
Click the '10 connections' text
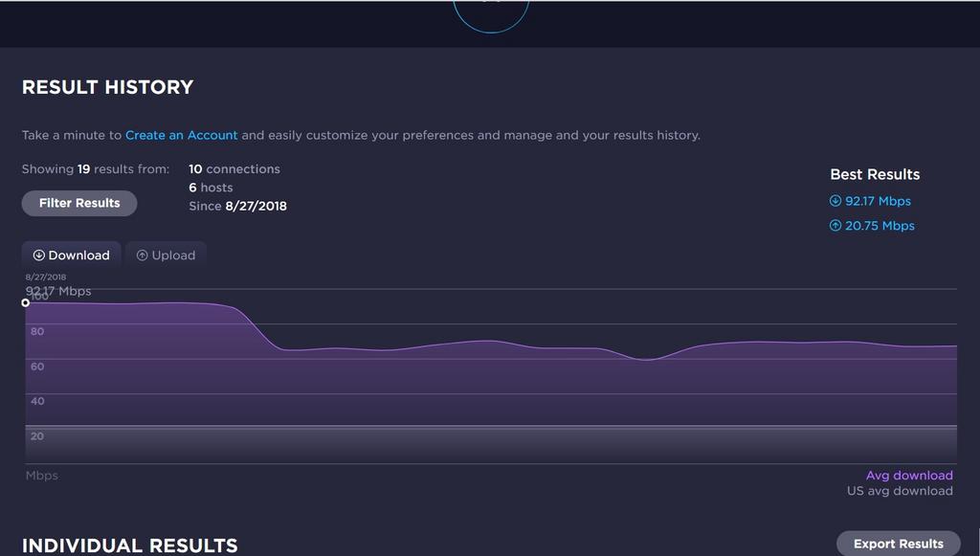coord(234,168)
